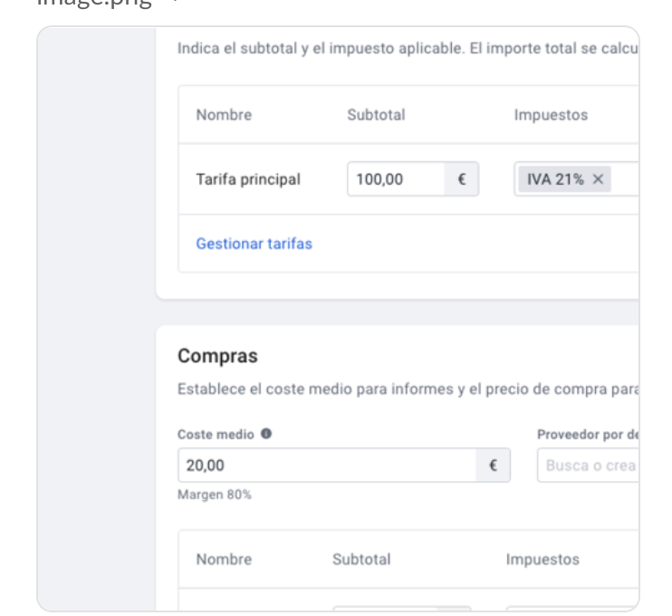This screenshot has width=672, height=616.
Task: Click the Subtotal header above the 100,00 field
Action: pos(376,115)
